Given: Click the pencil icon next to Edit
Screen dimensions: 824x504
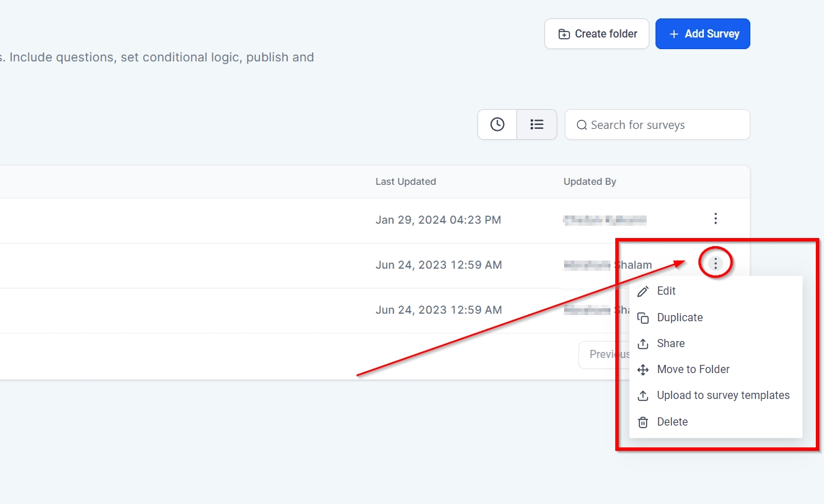Looking at the screenshot, I should pyautogui.click(x=643, y=291).
